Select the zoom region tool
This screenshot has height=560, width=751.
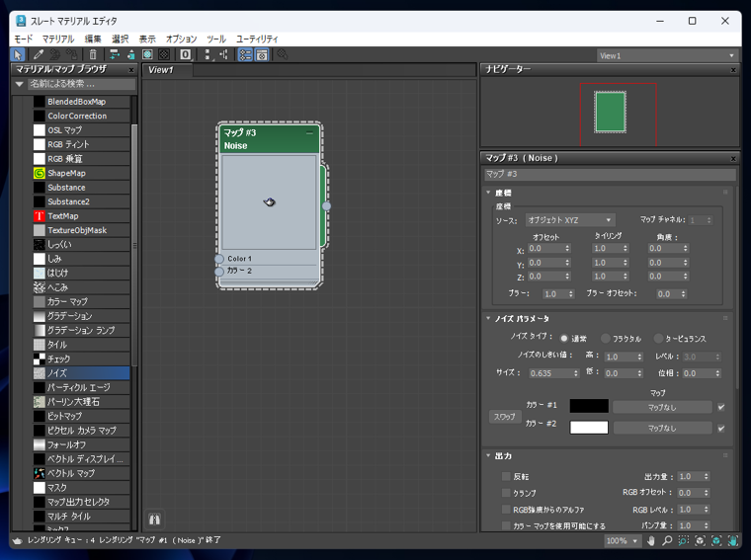(684, 541)
